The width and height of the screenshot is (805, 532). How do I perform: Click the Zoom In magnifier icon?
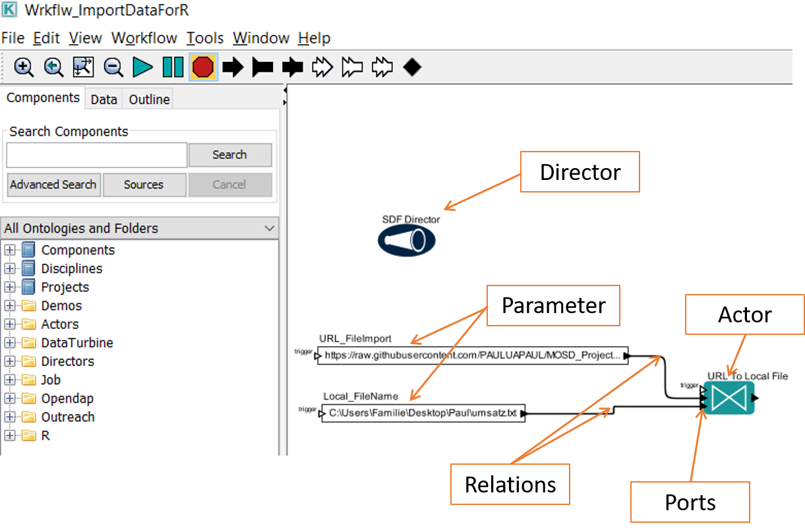(x=24, y=67)
